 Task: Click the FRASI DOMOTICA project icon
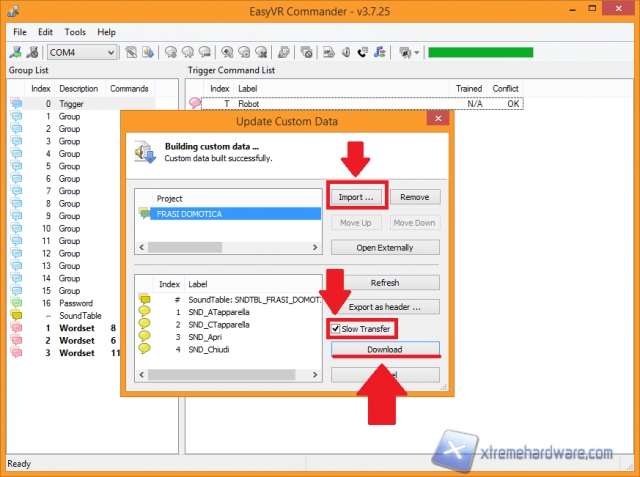pos(145,213)
